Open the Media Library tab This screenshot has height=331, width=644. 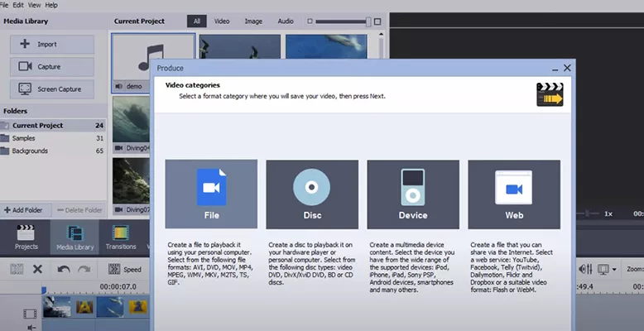(x=74, y=237)
